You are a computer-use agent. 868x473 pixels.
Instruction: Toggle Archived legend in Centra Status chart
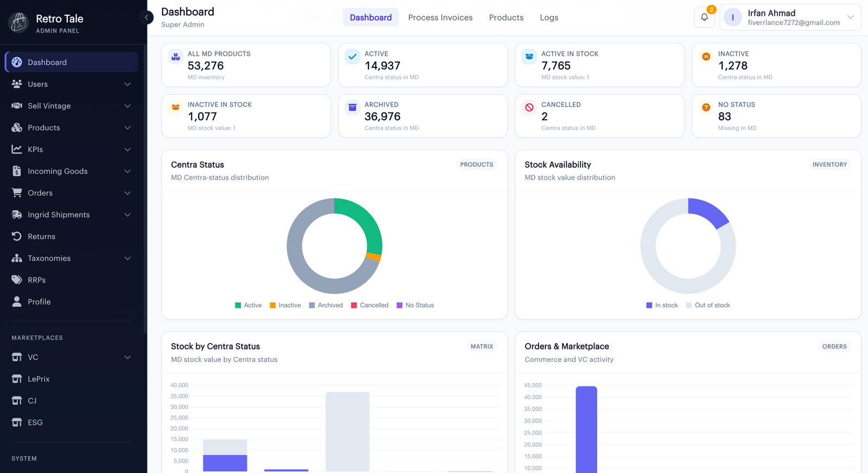[x=326, y=305]
